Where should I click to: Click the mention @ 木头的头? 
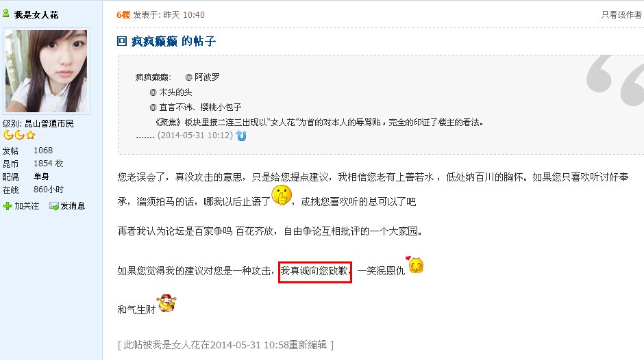coord(171,92)
